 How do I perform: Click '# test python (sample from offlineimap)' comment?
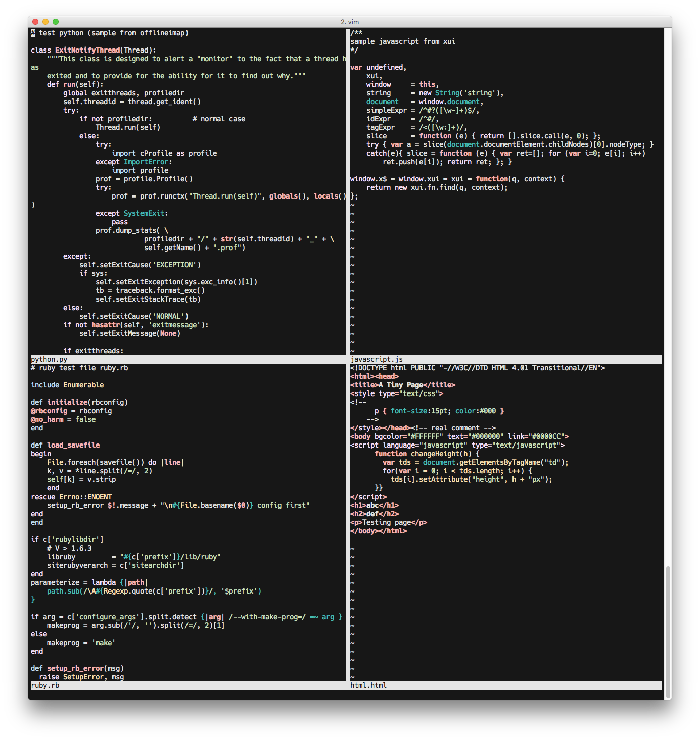pos(110,33)
